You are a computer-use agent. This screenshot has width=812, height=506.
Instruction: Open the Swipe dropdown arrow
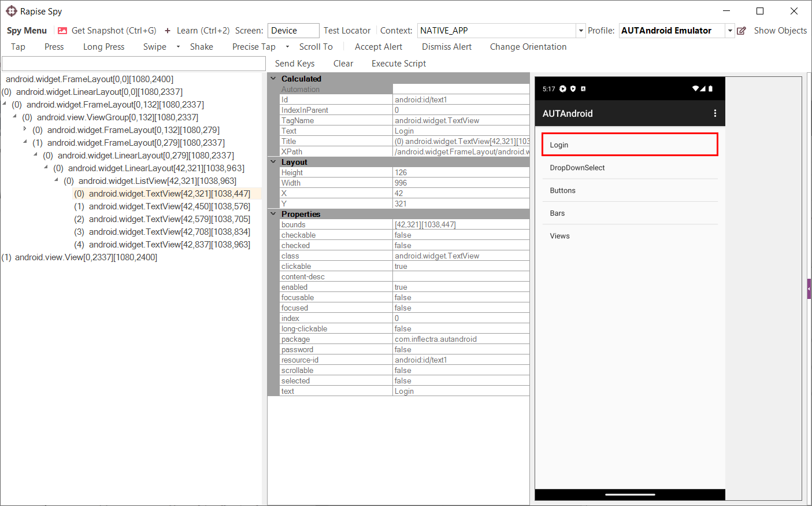click(178, 47)
